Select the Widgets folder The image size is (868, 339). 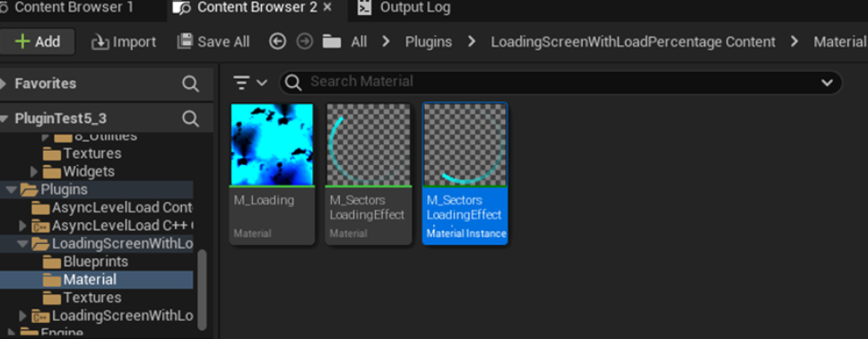click(x=89, y=171)
